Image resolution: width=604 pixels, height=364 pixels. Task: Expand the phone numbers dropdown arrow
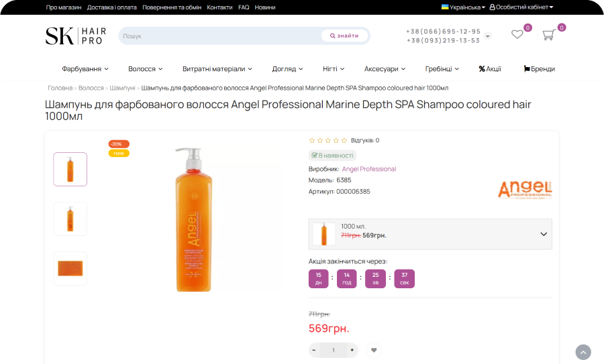click(x=488, y=36)
